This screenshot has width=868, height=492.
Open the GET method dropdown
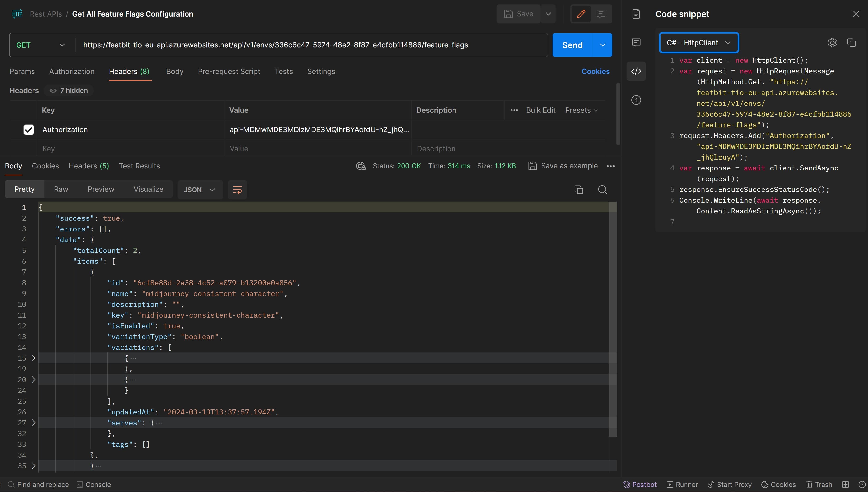pyautogui.click(x=40, y=45)
